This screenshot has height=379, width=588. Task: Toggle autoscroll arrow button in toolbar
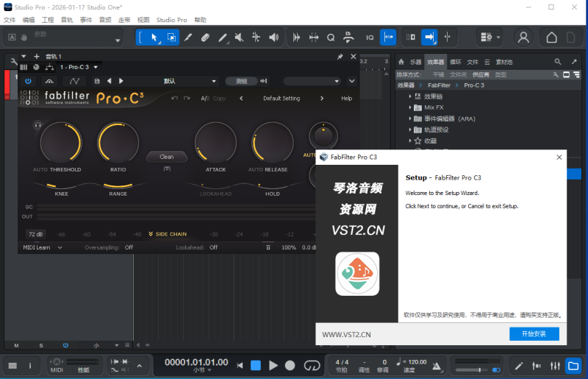click(429, 38)
